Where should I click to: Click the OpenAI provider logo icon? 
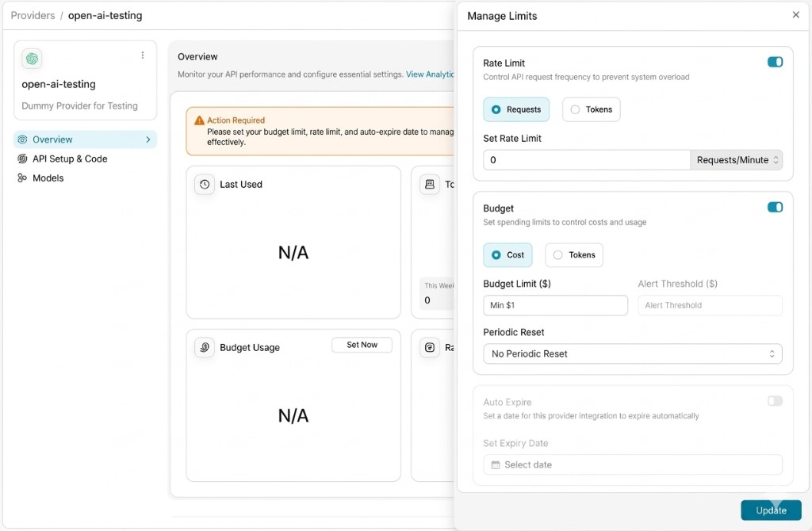[32, 59]
